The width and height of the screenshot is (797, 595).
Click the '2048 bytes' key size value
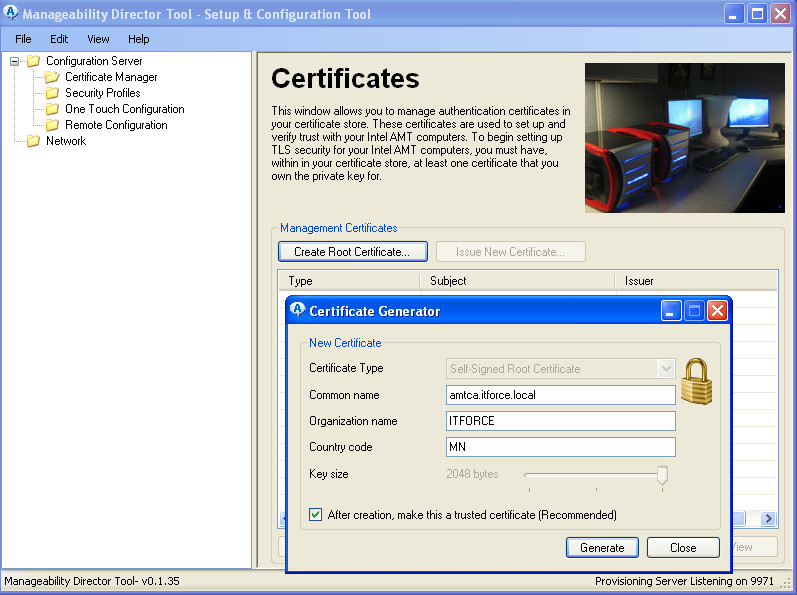[472, 474]
